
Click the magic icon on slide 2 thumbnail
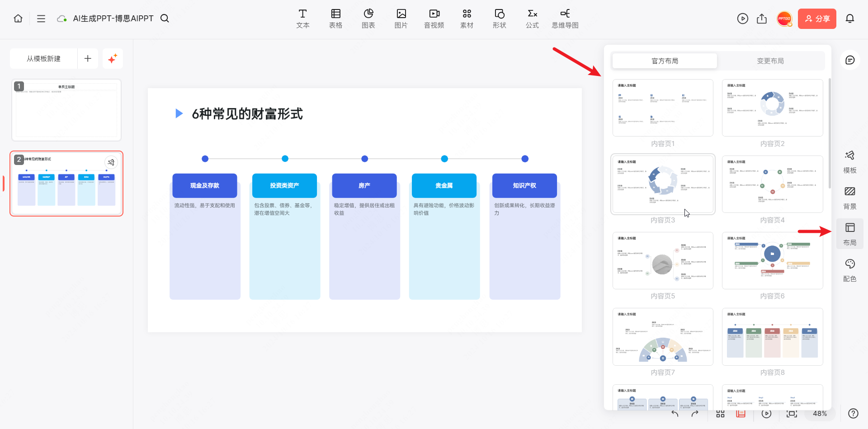point(111,162)
